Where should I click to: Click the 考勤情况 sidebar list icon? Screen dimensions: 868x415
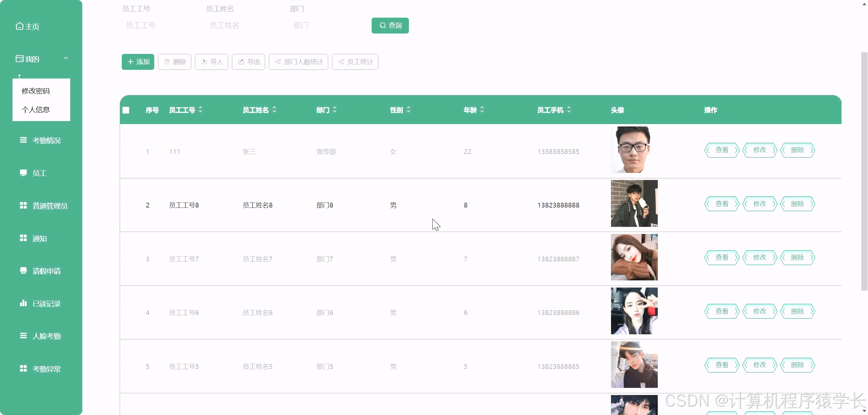[23, 140]
